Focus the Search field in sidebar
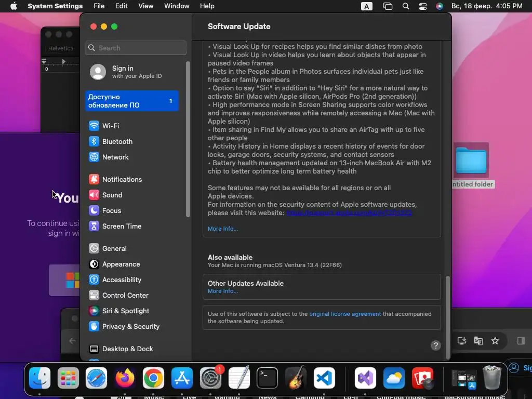 point(136,48)
